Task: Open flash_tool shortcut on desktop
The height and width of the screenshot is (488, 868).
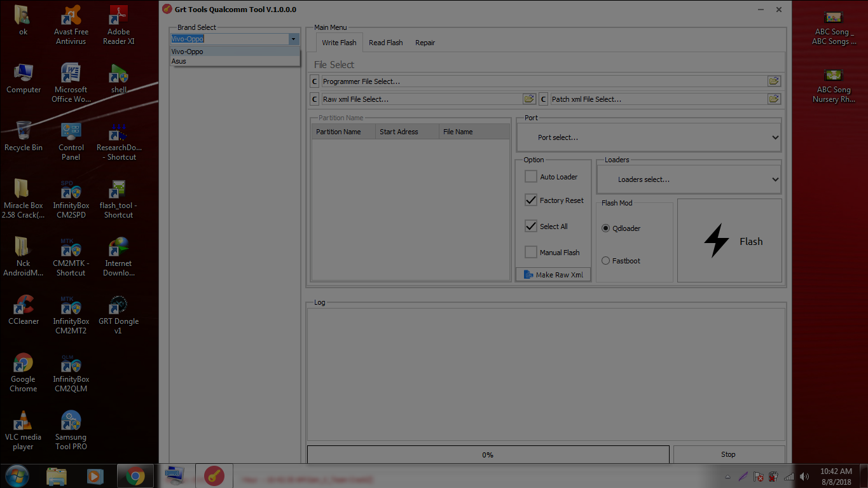Action: pyautogui.click(x=118, y=198)
